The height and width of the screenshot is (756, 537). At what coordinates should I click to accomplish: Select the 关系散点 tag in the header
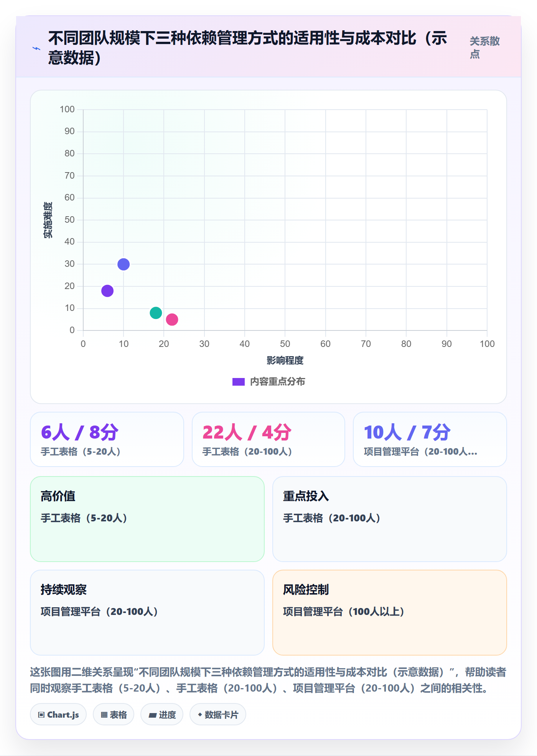[485, 48]
